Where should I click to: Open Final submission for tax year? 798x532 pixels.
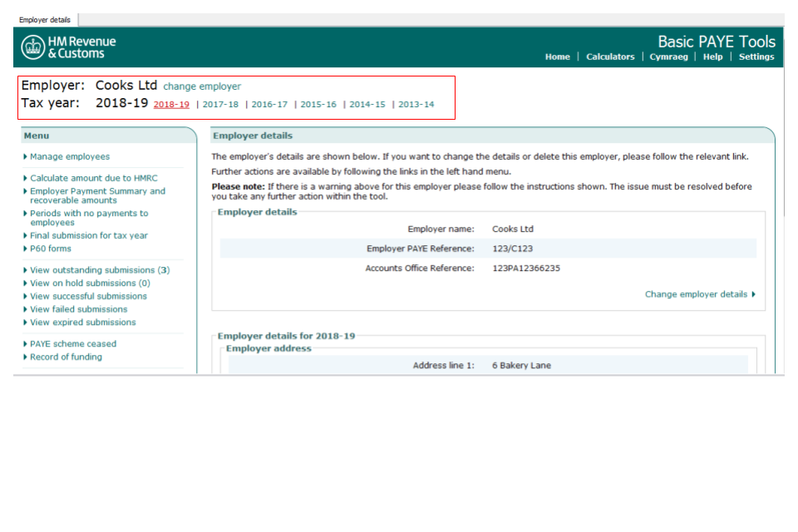pos(89,236)
